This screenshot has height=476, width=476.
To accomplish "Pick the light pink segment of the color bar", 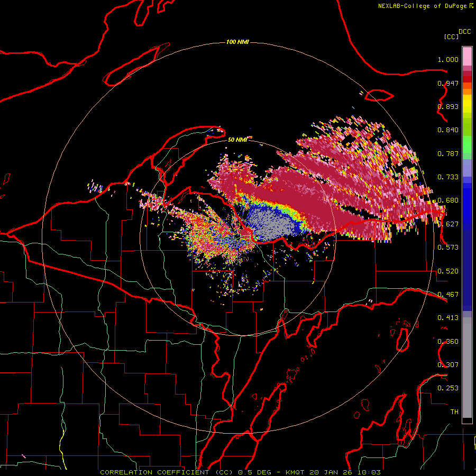I will (x=467, y=57).
